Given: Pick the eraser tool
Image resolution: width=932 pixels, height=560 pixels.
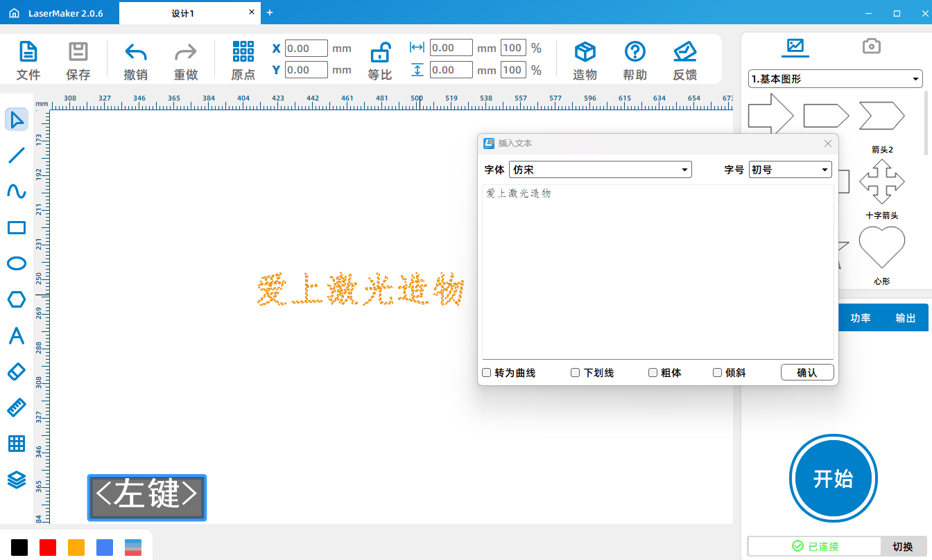Looking at the screenshot, I should (x=17, y=371).
